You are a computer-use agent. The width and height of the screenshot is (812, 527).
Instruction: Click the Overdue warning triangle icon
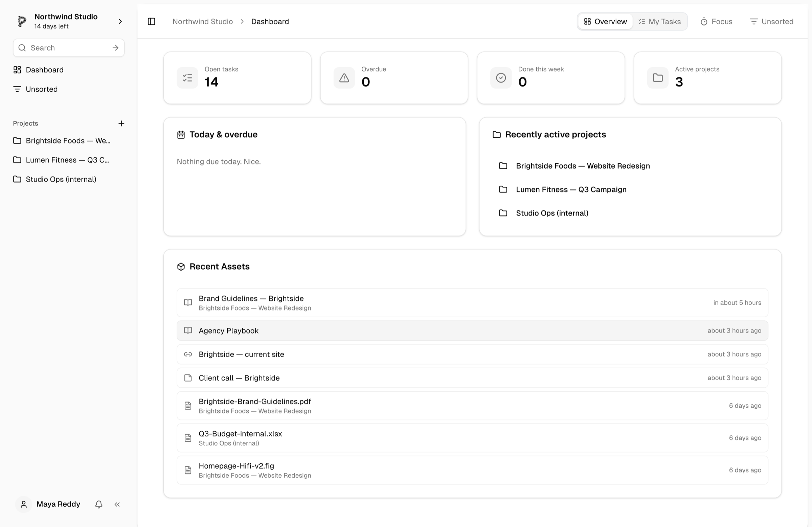(344, 78)
